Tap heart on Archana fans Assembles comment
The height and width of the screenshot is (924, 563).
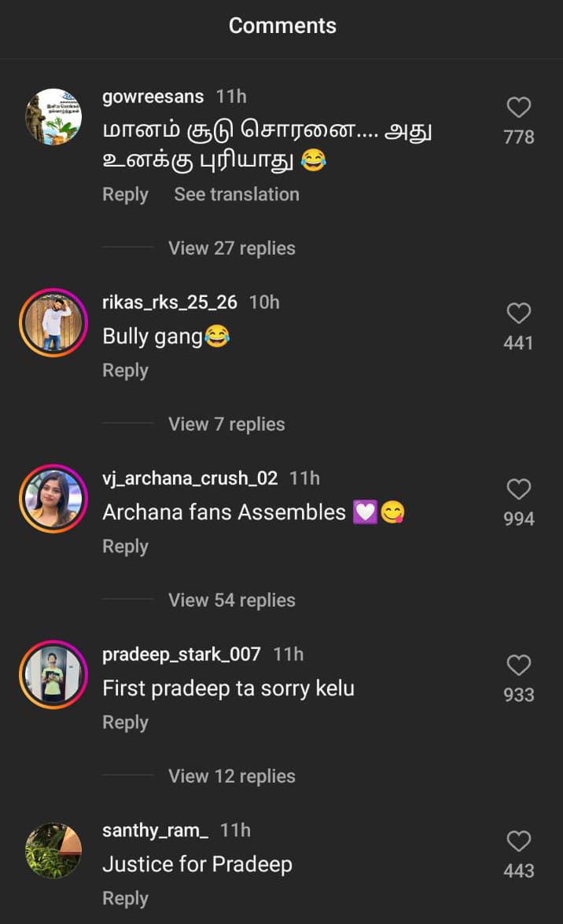point(518,490)
